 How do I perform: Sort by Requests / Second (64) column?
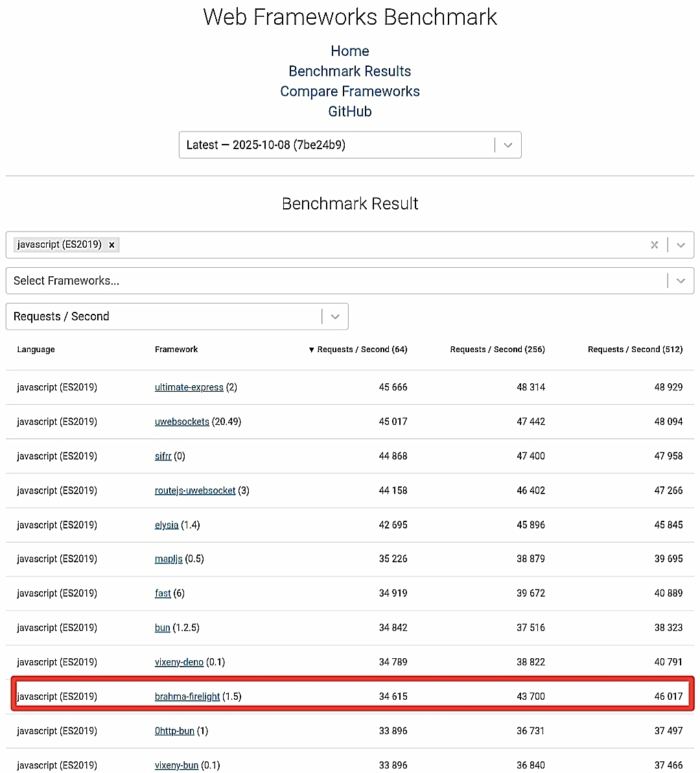click(362, 350)
